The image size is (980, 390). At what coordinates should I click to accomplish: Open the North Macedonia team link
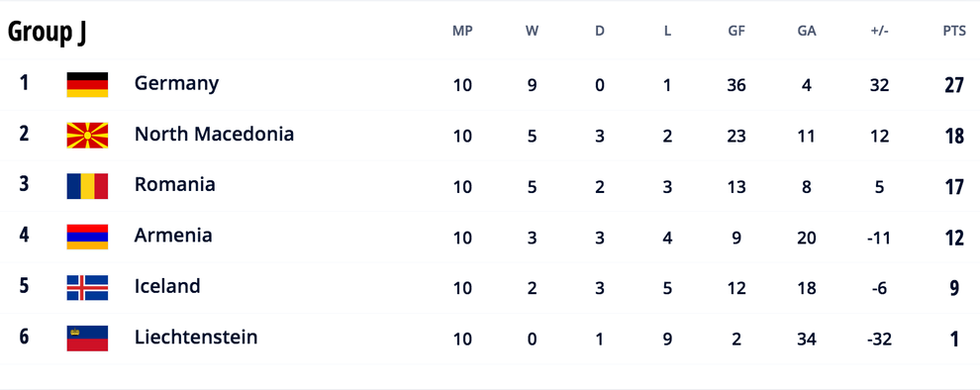214,134
